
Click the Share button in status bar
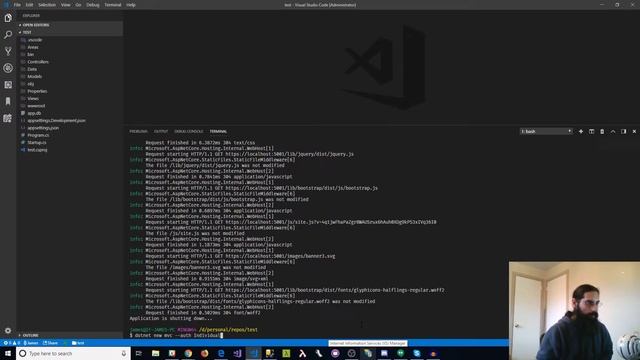point(50,343)
